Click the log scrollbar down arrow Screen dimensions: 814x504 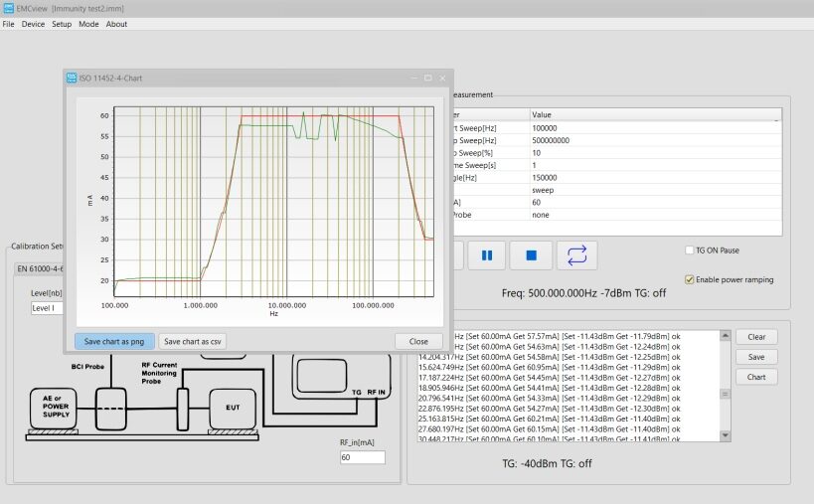pyautogui.click(x=726, y=435)
